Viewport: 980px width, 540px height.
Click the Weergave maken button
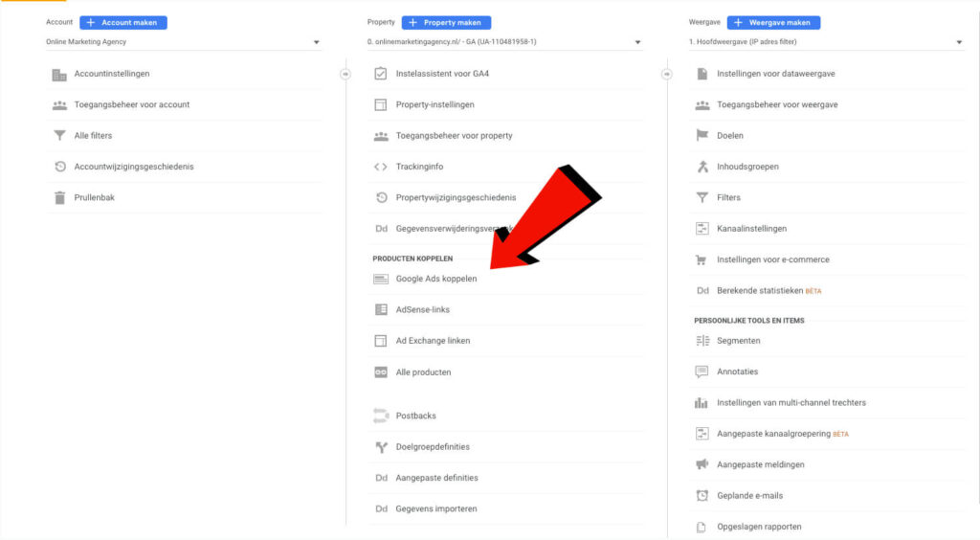(x=773, y=23)
